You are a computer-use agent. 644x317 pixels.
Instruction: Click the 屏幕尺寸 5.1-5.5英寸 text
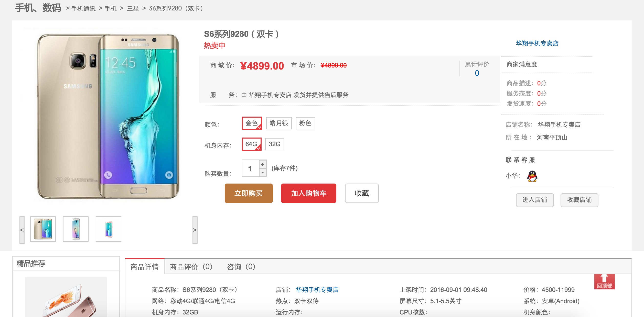(x=431, y=301)
